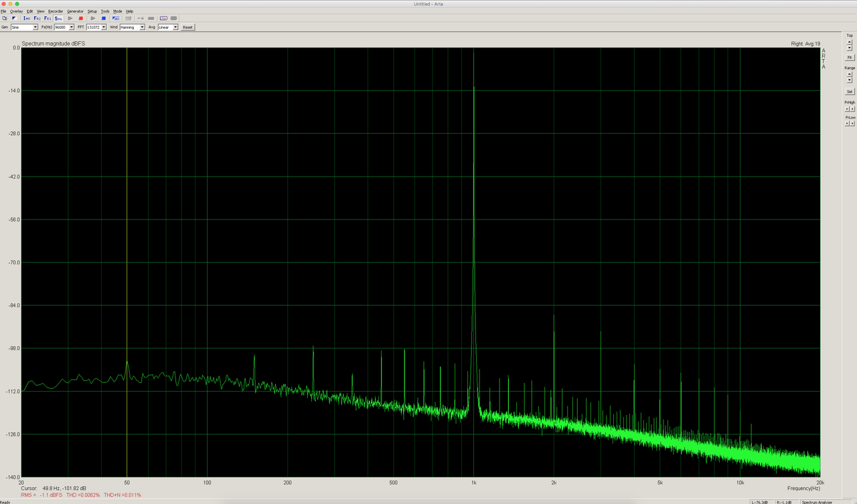Click the sine waveform display icon
857x504 pixels.
tap(163, 18)
